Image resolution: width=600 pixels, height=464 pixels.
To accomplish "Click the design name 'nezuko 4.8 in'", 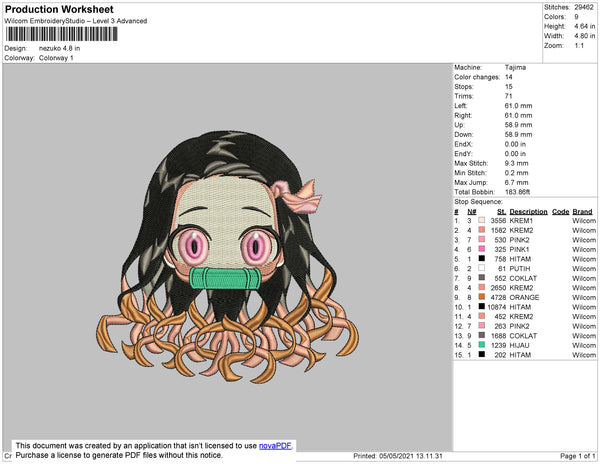I will tap(59, 48).
